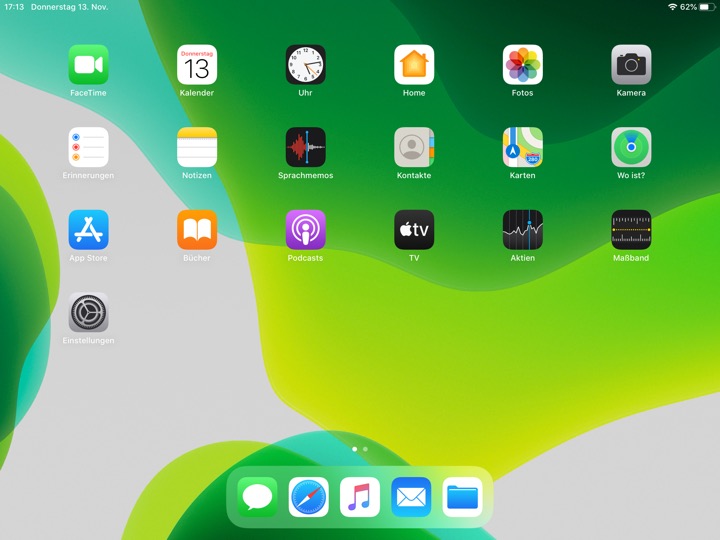Tap the second home screen page dot
Screen dimensions: 720x540
(x=365, y=449)
